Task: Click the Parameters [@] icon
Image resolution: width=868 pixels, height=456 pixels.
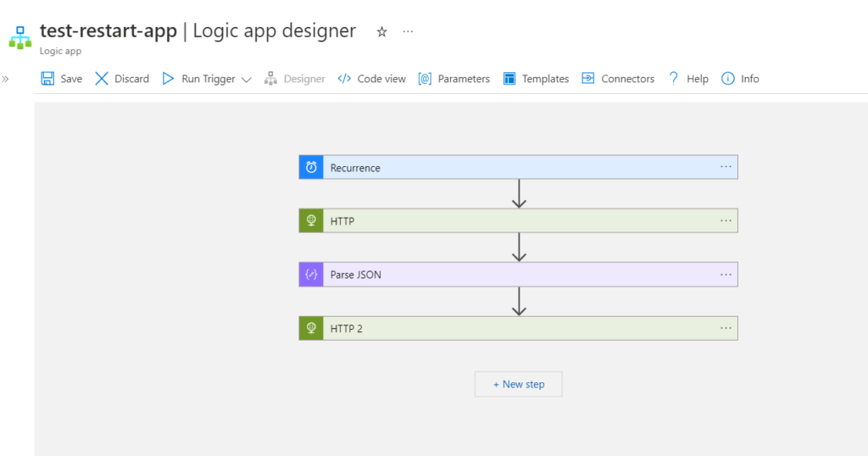Action: pos(425,79)
